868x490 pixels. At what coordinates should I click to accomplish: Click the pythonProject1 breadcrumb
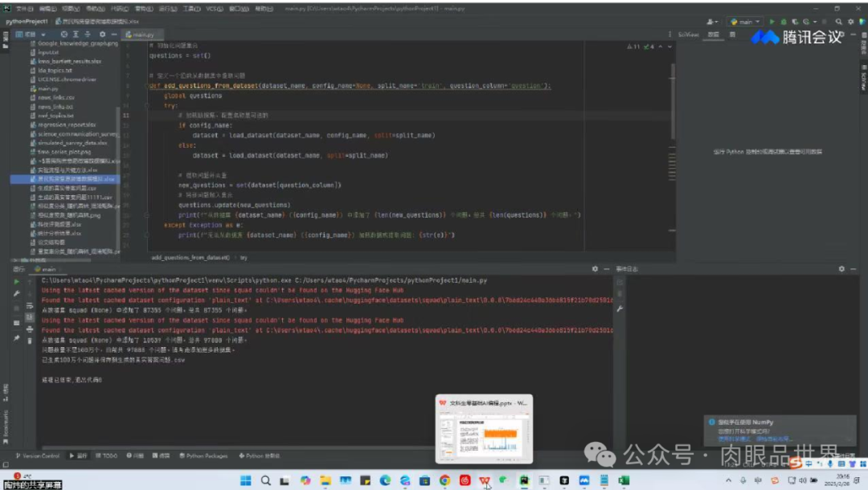27,22
